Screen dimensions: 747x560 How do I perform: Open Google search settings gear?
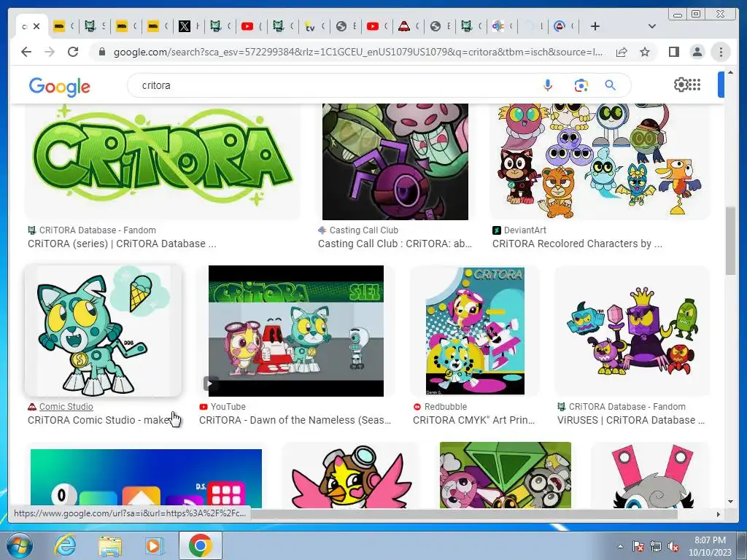tap(681, 85)
